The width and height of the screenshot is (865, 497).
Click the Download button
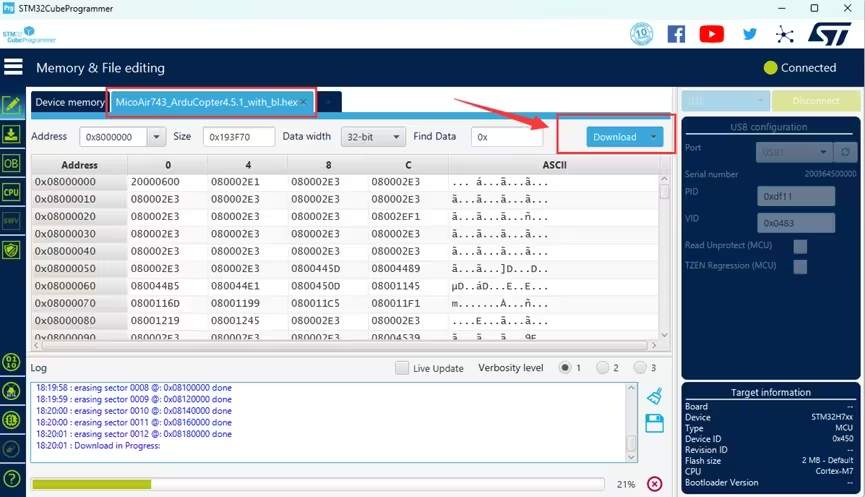tap(615, 137)
